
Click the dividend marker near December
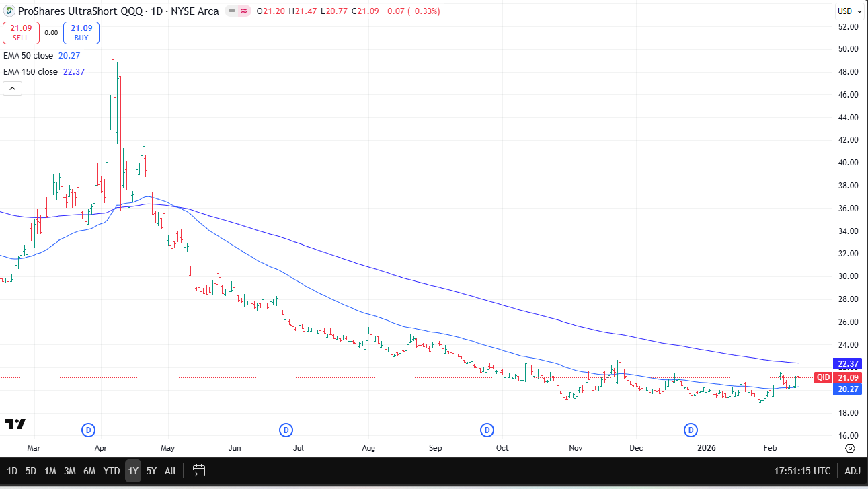click(x=691, y=430)
